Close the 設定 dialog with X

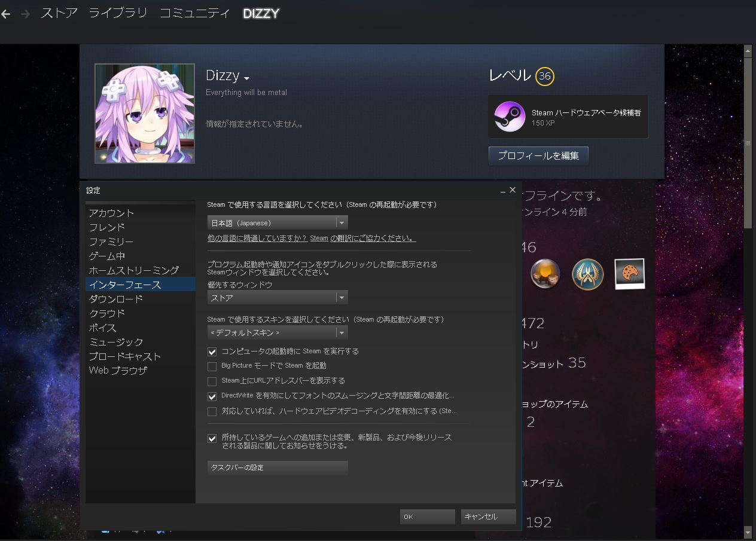click(513, 190)
